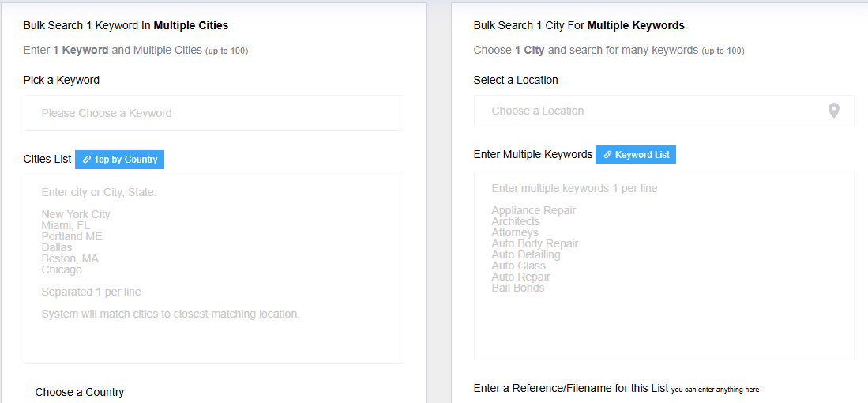
Task: Click inside the Cities List text area
Action: coord(214,269)
